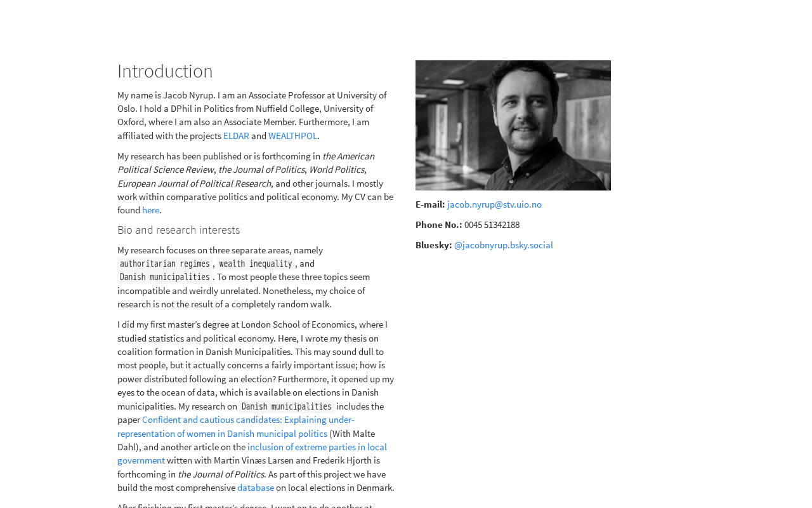The height and width of the screenshot is (508, 812).
Task: Click the italic 'World Politics' journal name
Action: [336, 170]
